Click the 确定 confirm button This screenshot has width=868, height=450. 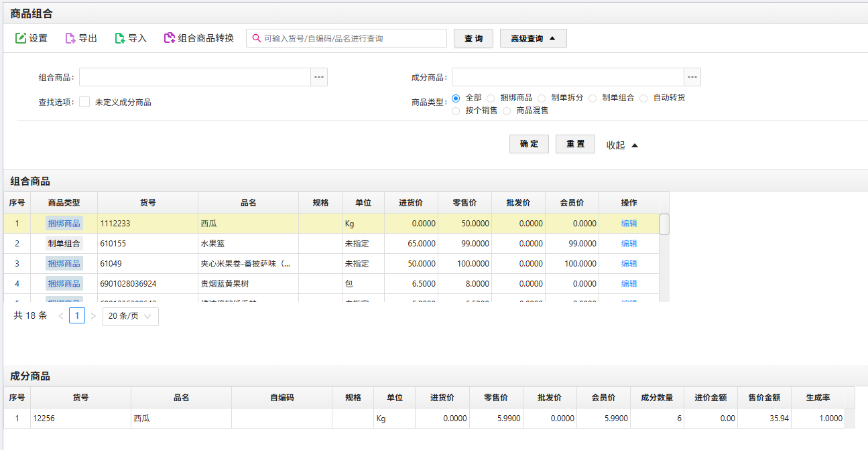point(530,144)
